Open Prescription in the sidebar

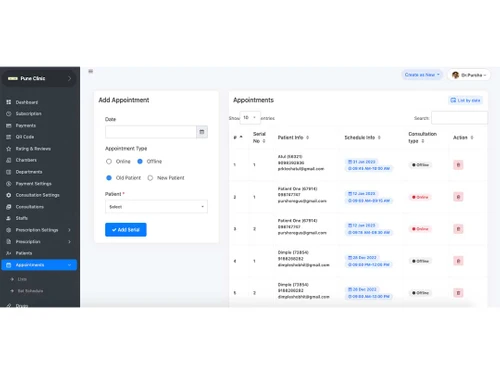(28, 242)
